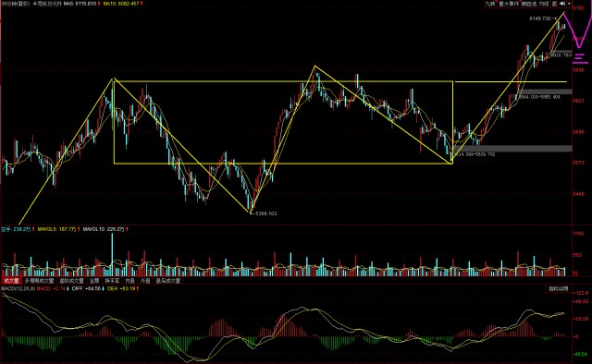Switch to the 换手率 turnover tab
Viewport: 592px width, 364px height.
pos(112,281)
